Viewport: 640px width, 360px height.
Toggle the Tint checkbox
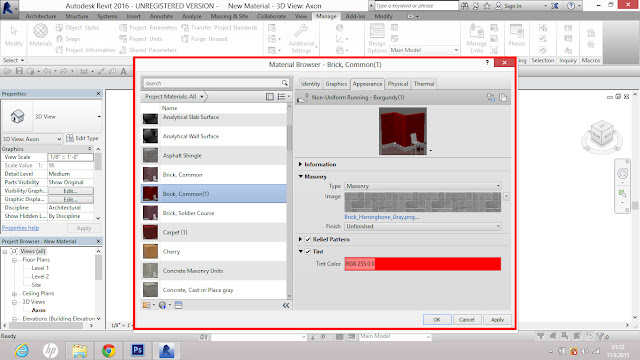coord(308,252)
